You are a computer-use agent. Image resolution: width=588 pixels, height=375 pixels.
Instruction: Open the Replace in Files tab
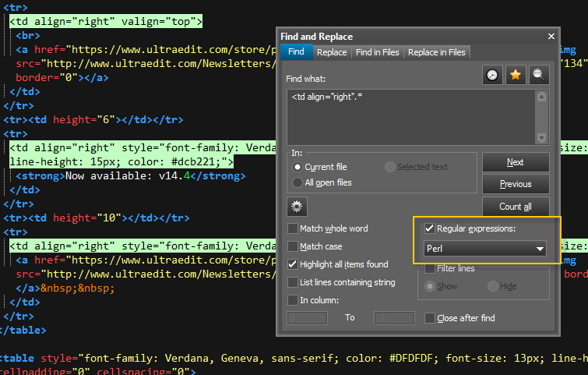436,52
